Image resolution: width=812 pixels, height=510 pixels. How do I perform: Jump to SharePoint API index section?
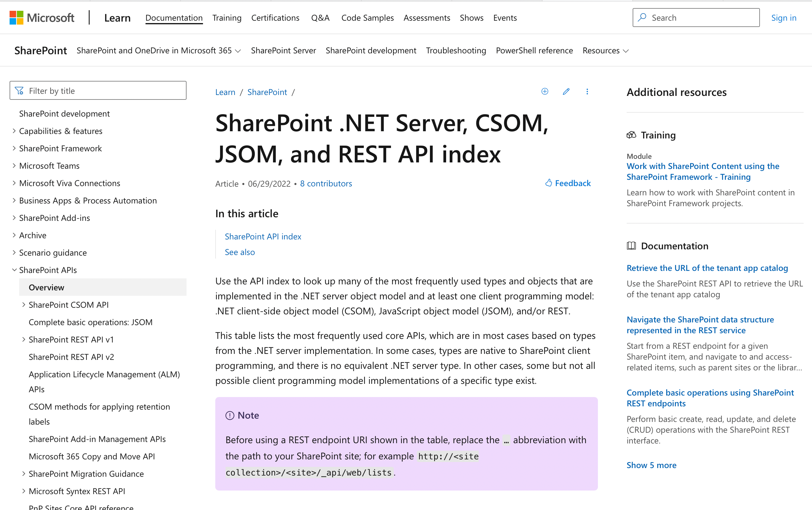(x=263, y=236)
